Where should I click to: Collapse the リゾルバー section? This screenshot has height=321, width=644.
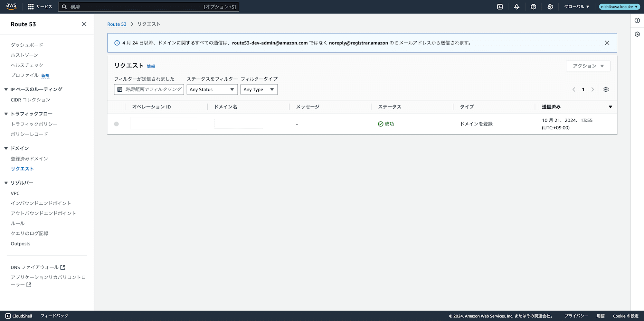(x=6, y=183)
